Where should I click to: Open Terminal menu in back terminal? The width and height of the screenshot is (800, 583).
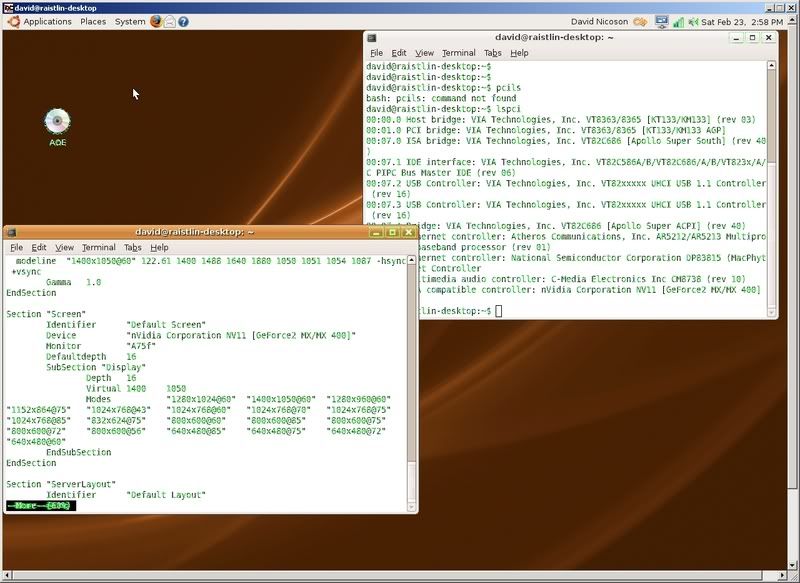[459, 53]
